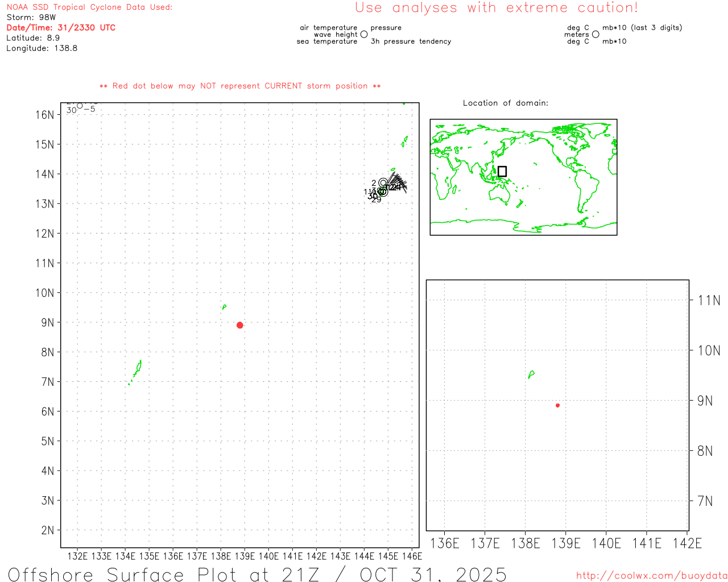Click the 'meters' units label
Image resolution: width=728 pixels, height=582 pixels.
(577, 34)
